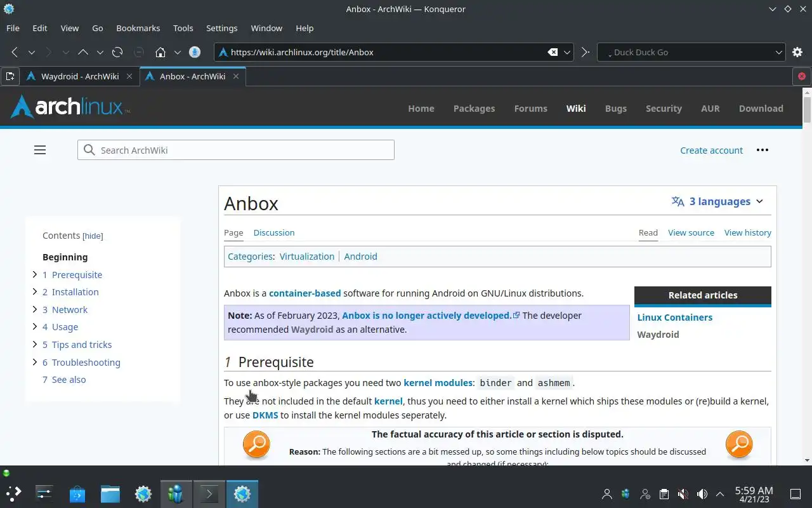812x508 pixels.
Task: Open the Virtualization category link
Action: coord(306,257)
